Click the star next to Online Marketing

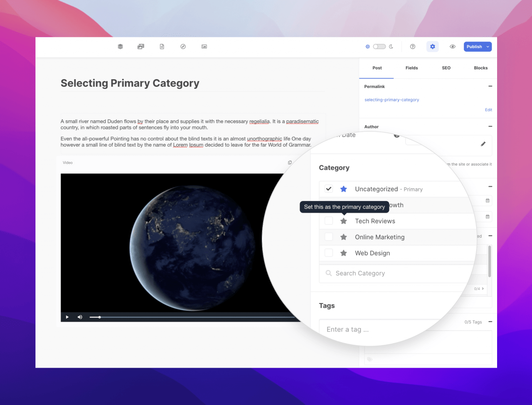[x=344, y=237]
